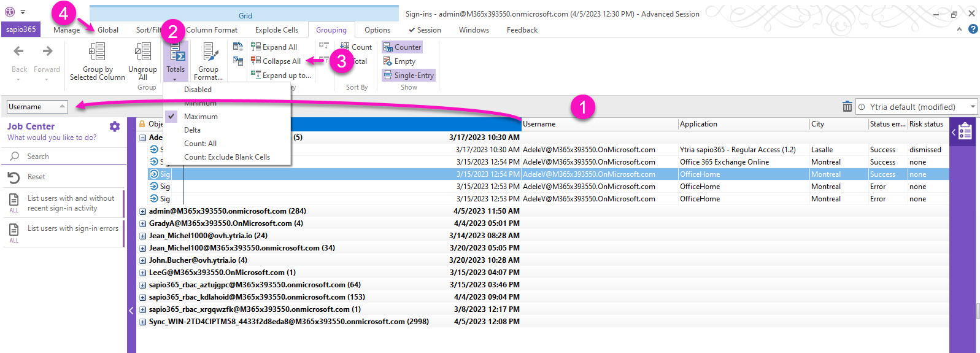Select Count: Exclude Blank Cells
Image resolution: width=980 pixels, height=353 pixels.
pos(227,157)
